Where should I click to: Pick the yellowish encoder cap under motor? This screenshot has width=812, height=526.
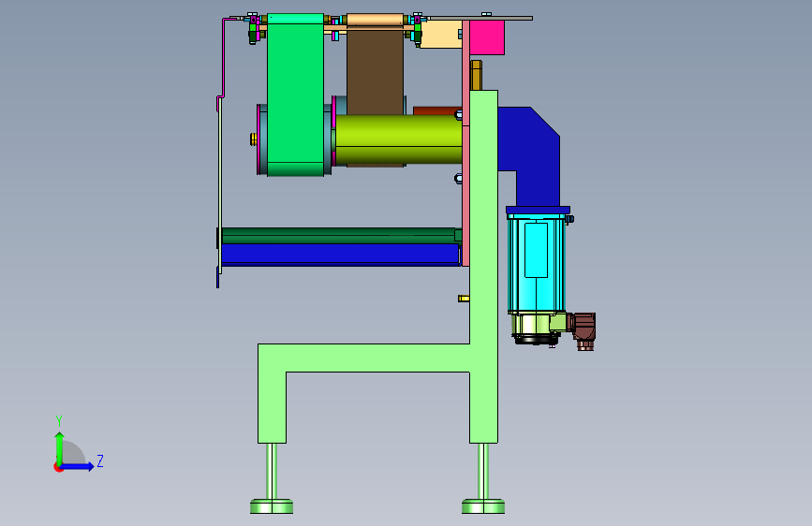coord(534,325)
